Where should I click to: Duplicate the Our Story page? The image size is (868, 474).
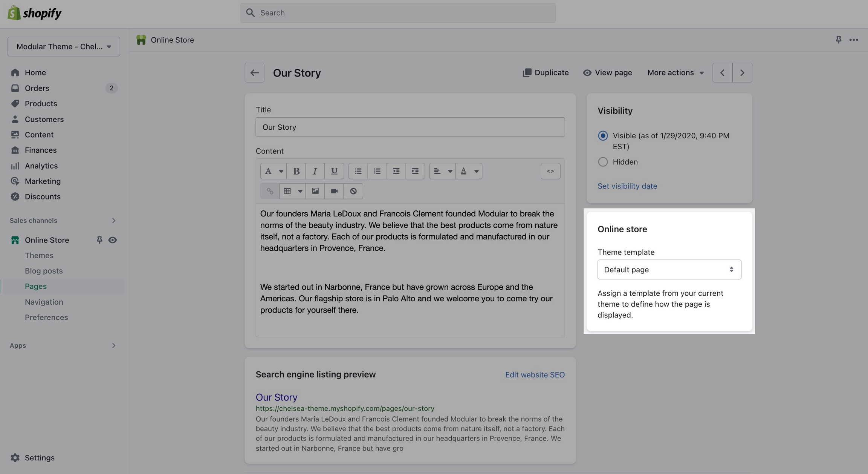tap(546, 73)
